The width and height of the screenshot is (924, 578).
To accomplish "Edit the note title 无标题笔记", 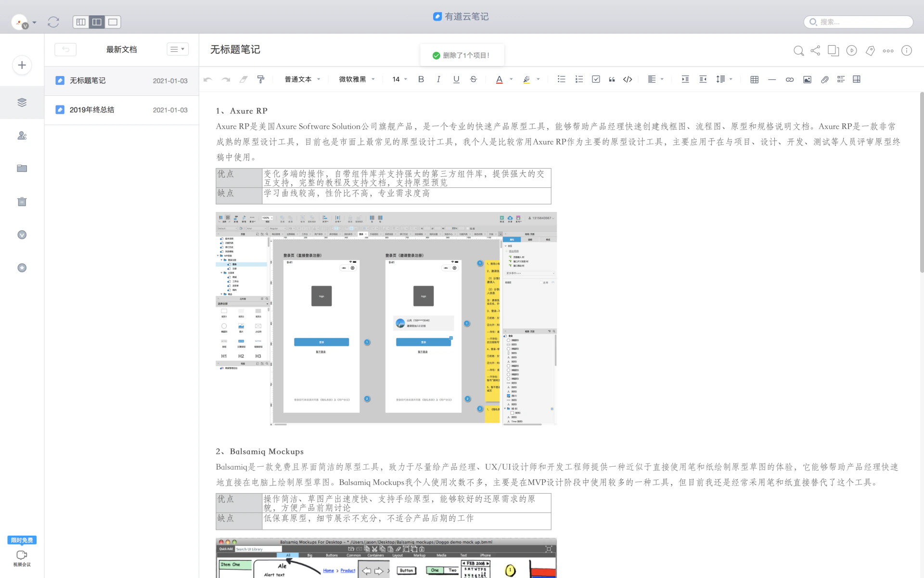I will coord(235,50).
